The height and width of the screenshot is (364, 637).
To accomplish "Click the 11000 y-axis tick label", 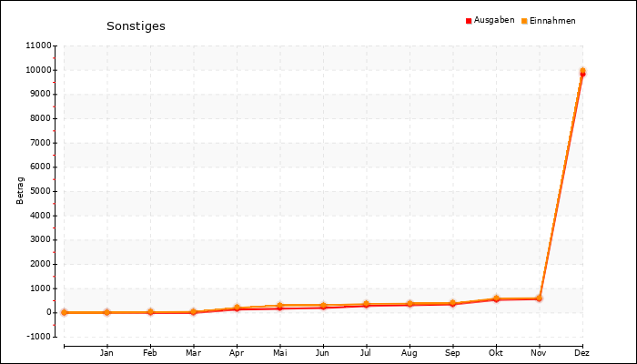I will click(x=38, y=45).
